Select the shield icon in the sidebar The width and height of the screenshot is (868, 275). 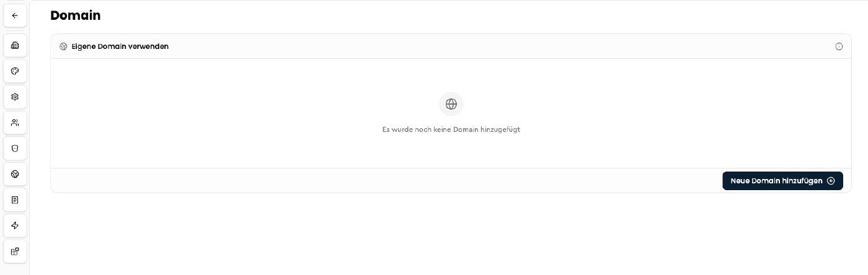15,149
